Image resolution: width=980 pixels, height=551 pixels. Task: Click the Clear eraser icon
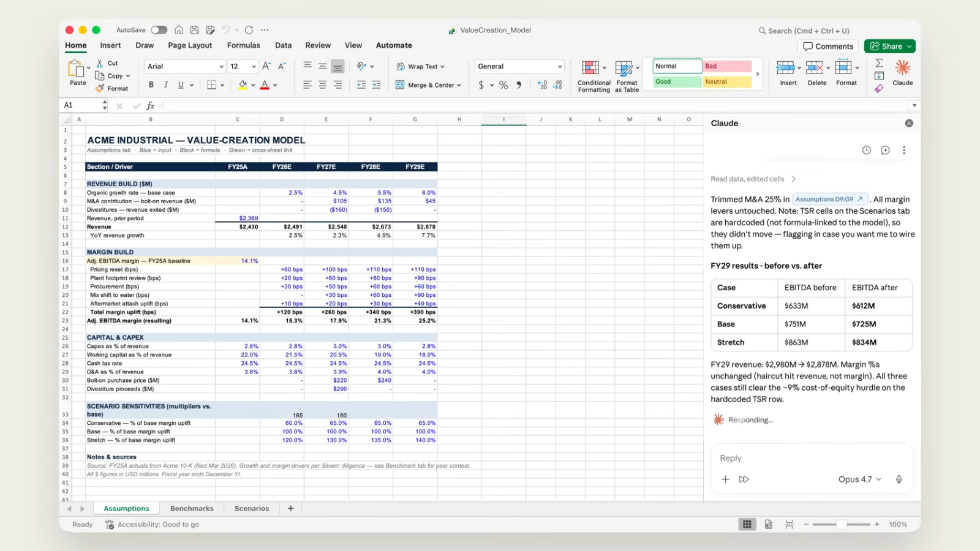(879, 89)
